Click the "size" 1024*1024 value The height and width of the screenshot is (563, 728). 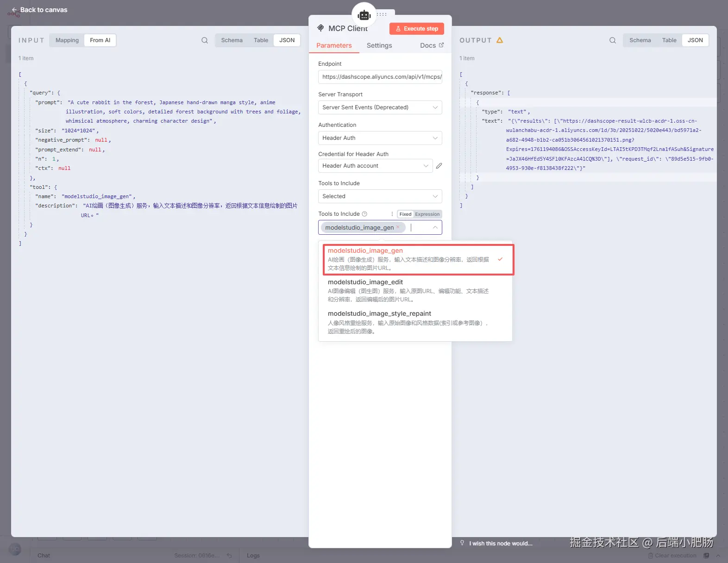coord(80,131)
